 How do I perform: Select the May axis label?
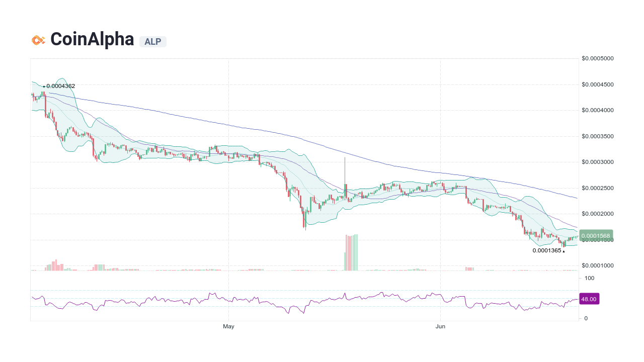(228, 326)
